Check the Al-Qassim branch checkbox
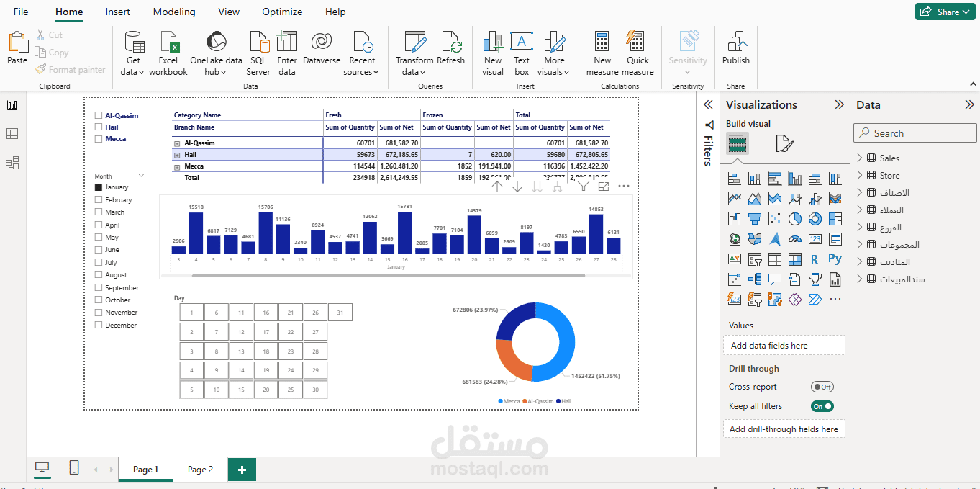This screenshot has width=980, height=489. click(99, 115)
